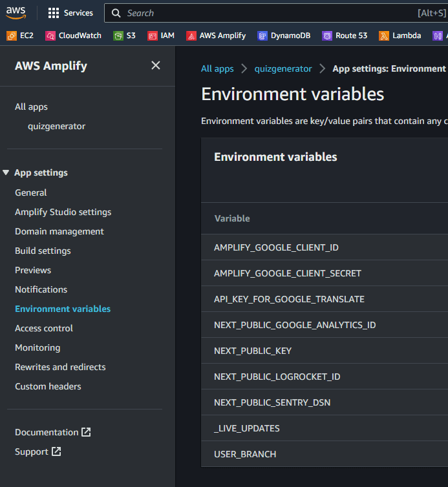Open the Services grid menu
Viewport: 448px width, 487px height.
(70, 13)
